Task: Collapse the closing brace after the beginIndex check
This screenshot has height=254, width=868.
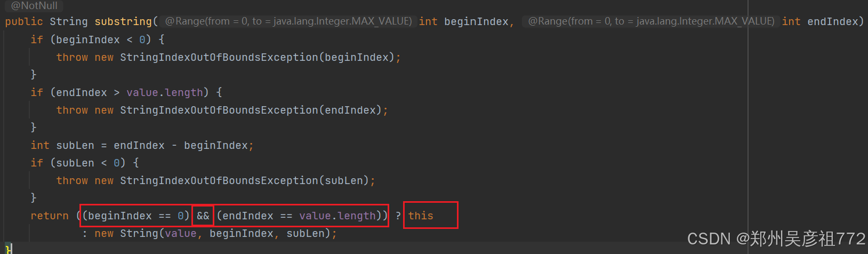Action: click(x=34, y=75)
